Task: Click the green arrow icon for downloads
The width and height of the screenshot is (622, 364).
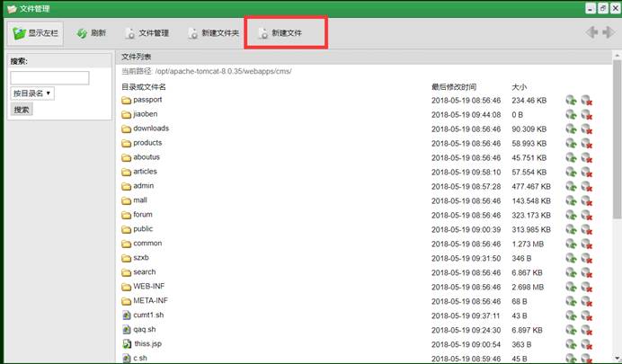Action: 571,129
